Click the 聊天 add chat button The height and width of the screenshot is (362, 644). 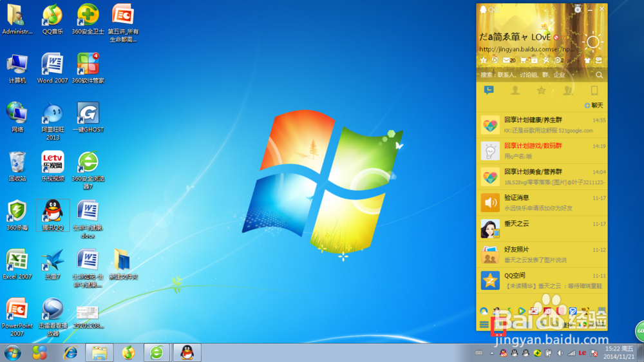click(x=594, y=106)
